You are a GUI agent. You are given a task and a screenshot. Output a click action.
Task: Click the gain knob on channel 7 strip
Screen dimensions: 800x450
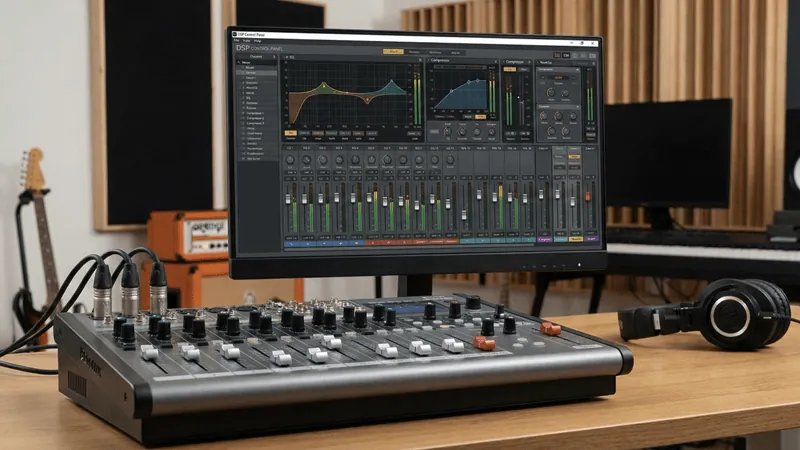click(x=387, y=160)
